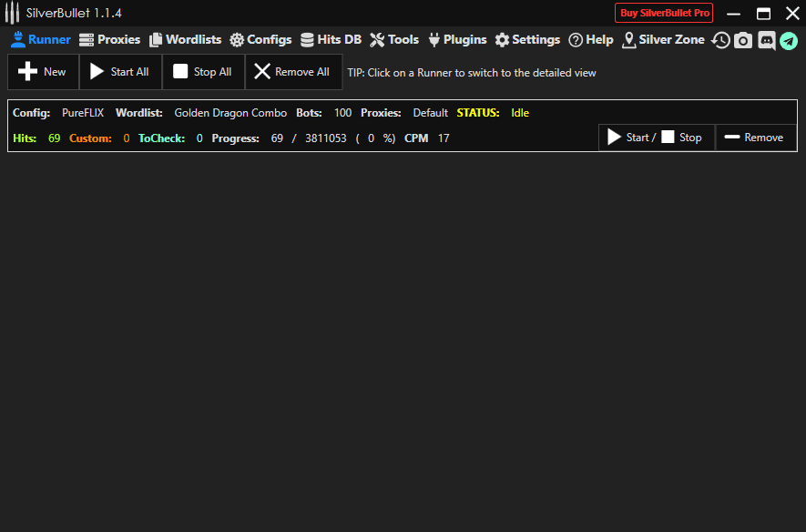Click the CPM label
The image size is (806, 532).
416,138
